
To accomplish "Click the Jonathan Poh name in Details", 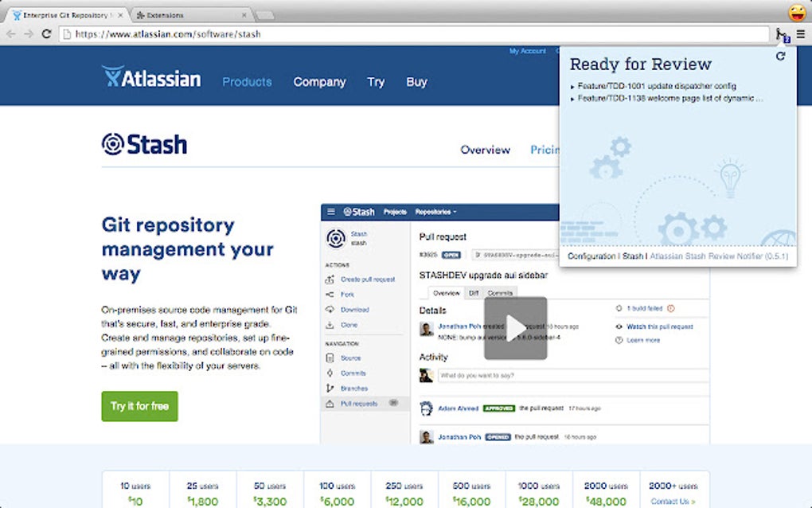I will click(x=459, y=326).
